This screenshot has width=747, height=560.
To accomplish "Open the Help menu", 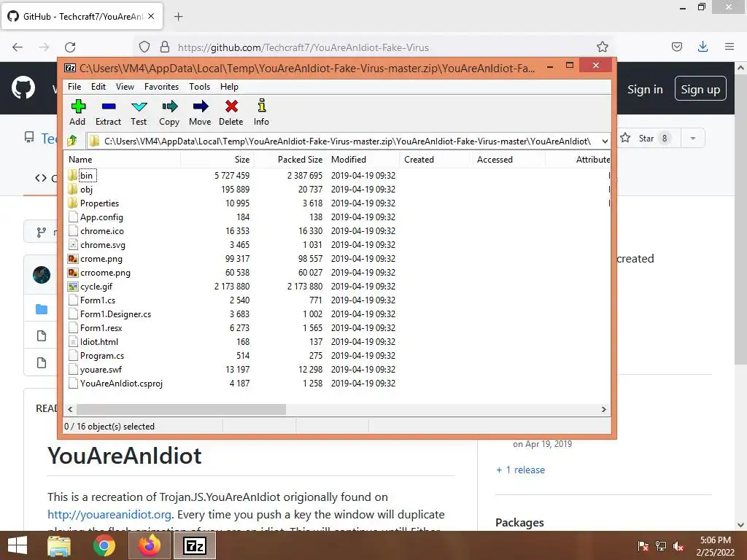I will 229,87.
